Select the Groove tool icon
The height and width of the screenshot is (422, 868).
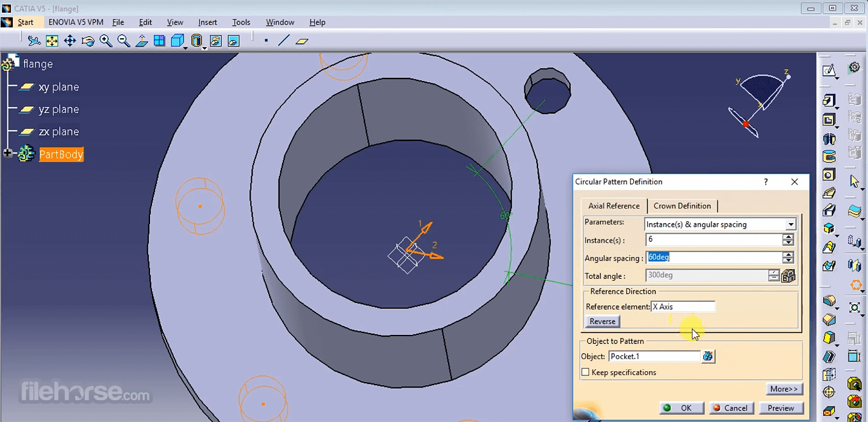(829, 157)
